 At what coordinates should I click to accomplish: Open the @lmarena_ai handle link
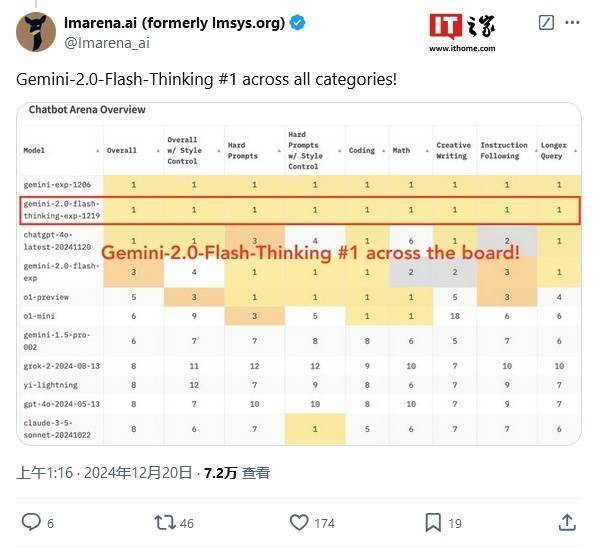(x=107, y=43)
